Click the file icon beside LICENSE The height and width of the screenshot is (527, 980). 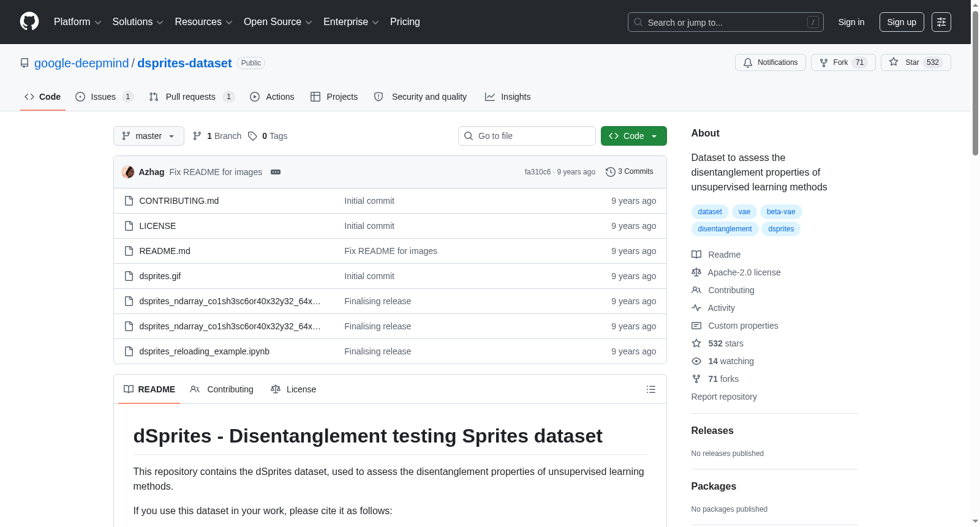[129, 226]
